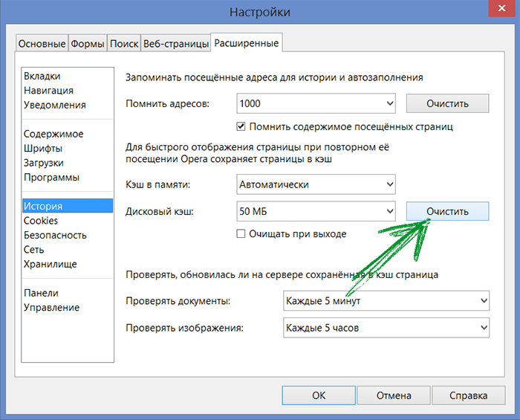Viewport: 520px width, 420px height.
Task: Toggle Помнить содержимое посещённых страниц checkbox
Action: point(241,126)
